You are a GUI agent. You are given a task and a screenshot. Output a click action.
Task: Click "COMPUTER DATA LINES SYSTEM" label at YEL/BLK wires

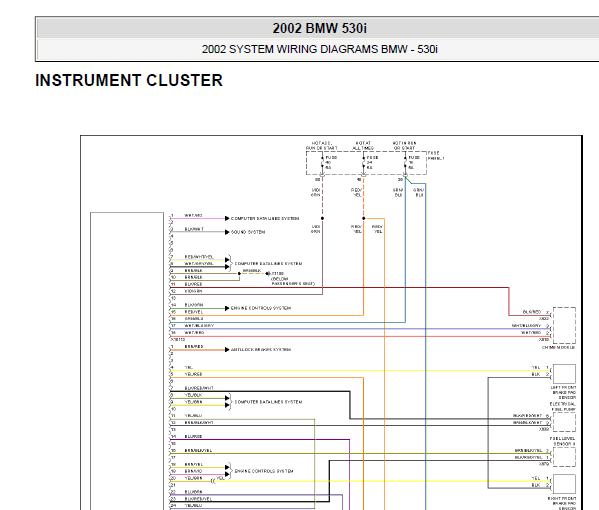coord(268,402)
